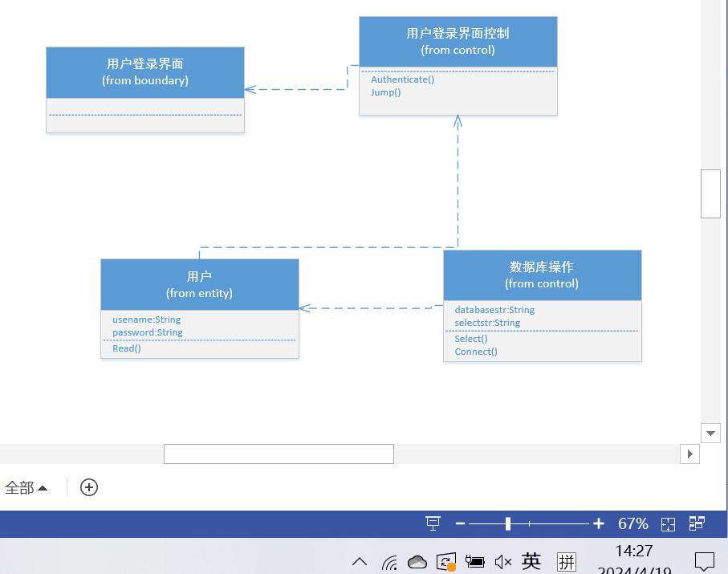The height and width of the screenshot is (574, 728).
Task: Switch windows icon in status bar
Action: click(697, 523)
